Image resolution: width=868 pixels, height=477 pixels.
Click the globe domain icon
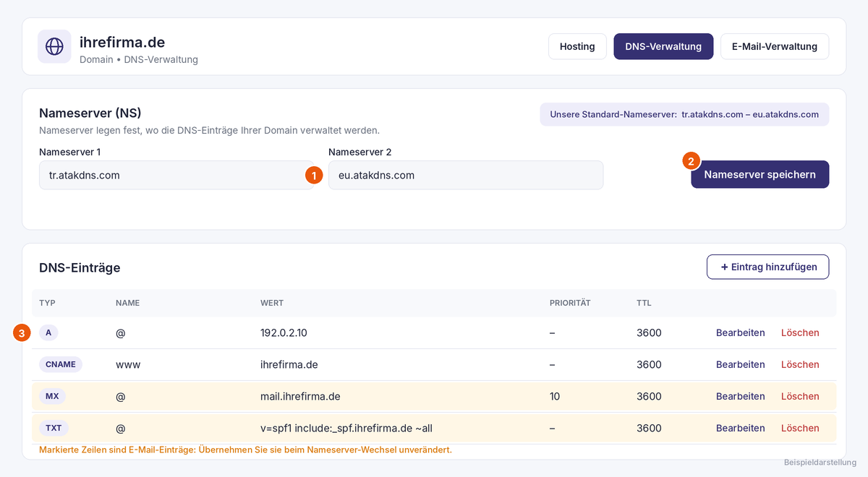54,46
